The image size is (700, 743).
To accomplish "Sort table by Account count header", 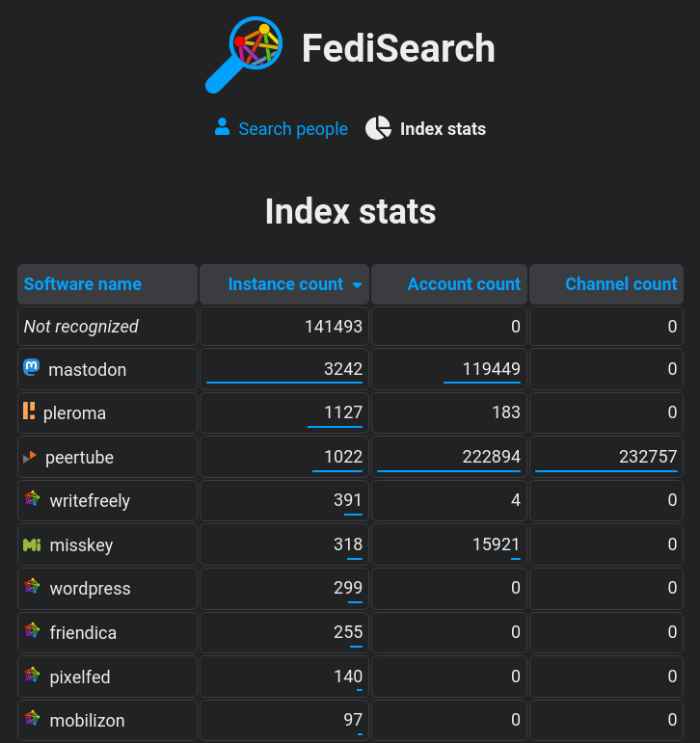I will pos(463,284).
